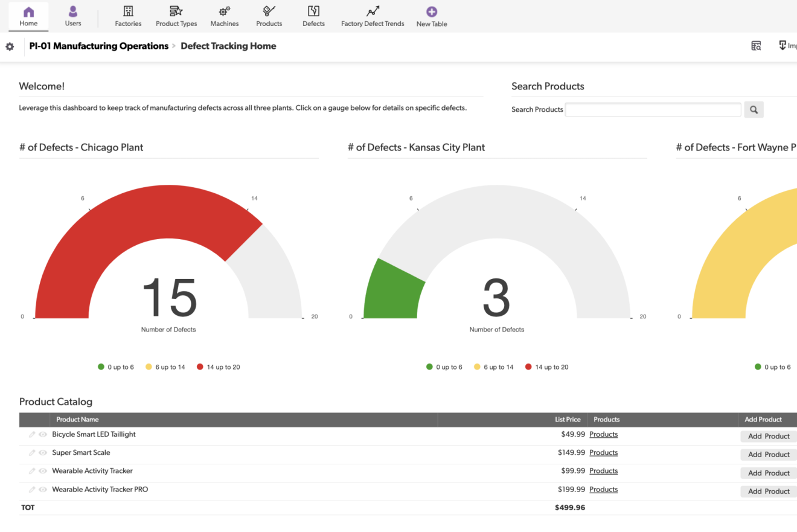The image size is (797, 532).
Task: Click the New Table plus icon
Action: point(432,12)
